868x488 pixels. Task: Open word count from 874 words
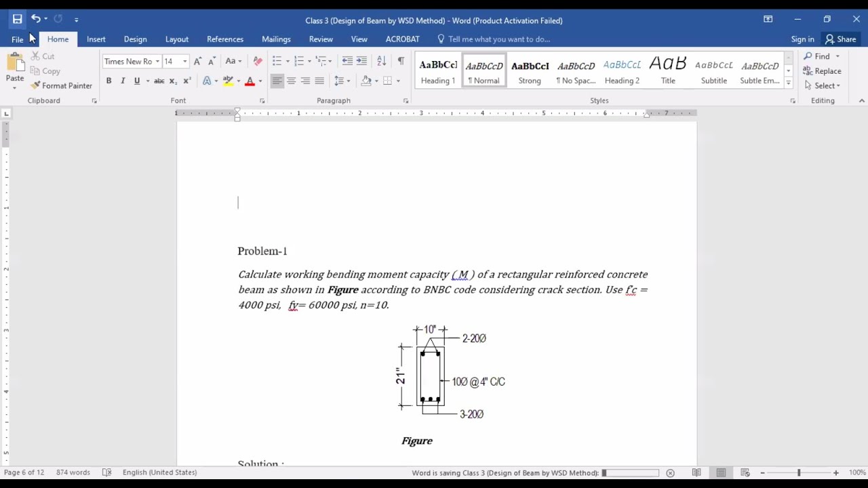[x=73, y=472]
